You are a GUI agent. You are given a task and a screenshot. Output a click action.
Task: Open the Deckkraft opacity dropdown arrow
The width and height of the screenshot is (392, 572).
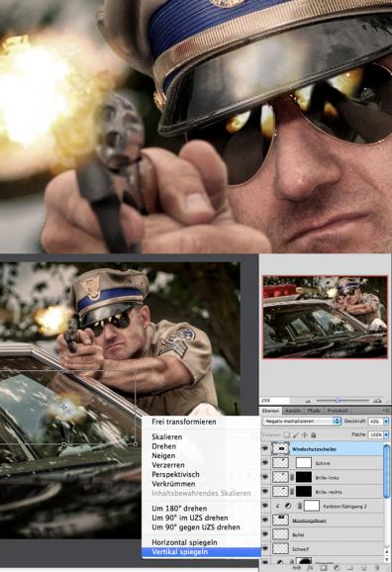click(386, 422)
